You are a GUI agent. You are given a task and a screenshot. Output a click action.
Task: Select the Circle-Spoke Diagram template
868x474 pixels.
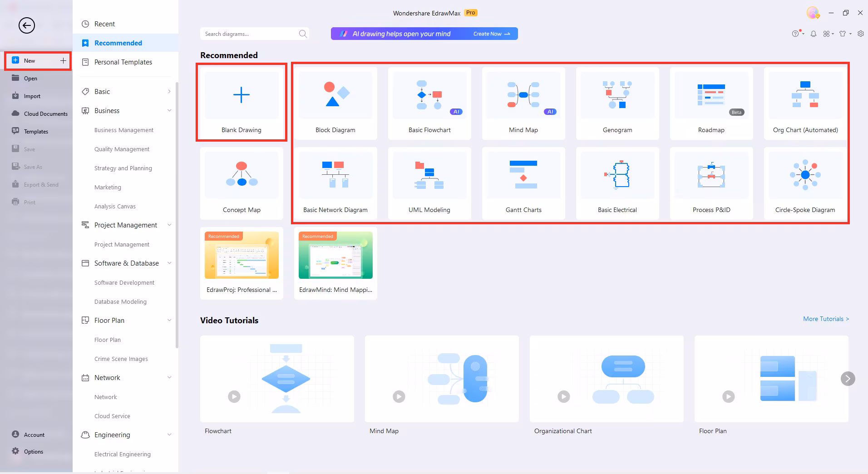tap(805, 183)
